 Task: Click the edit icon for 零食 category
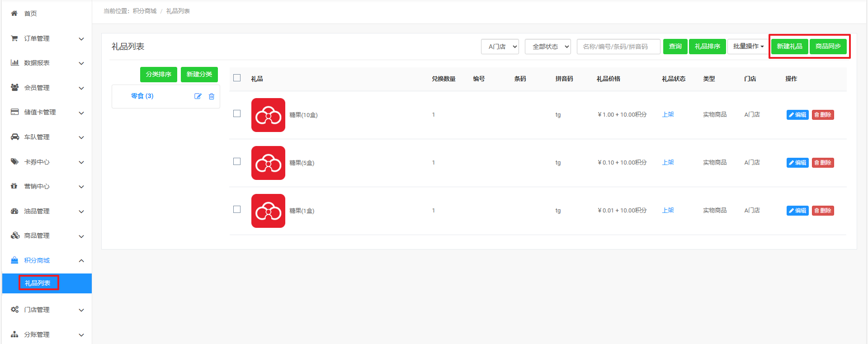point(198,96)
